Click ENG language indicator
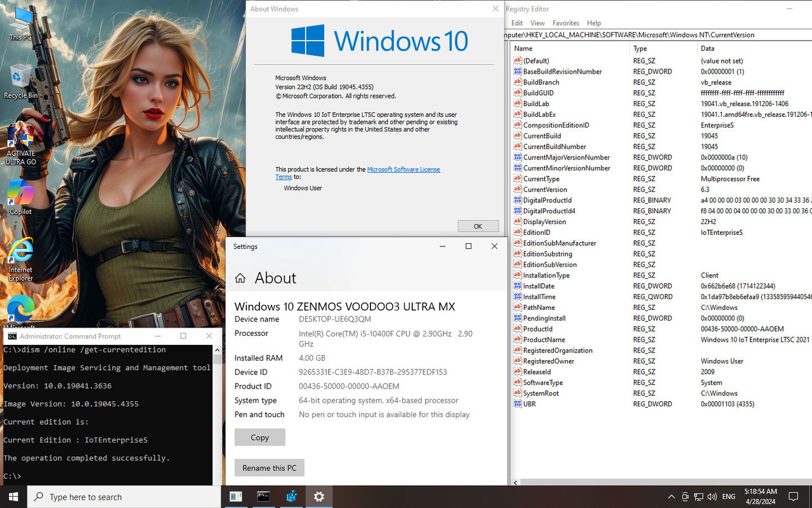812x508 pixels. (x=729, y=497)
